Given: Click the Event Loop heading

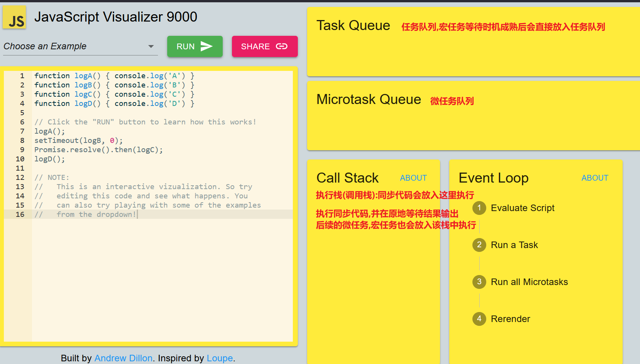Looking at the screenshot, I should pos(494,178).
